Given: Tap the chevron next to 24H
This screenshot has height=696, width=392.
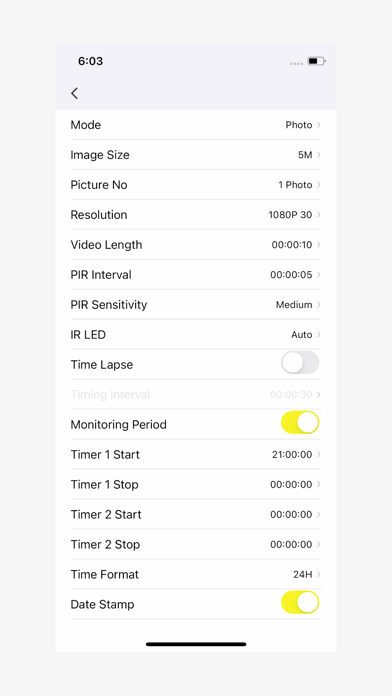Looking at the screenshot, I should (x=319, y=574).
